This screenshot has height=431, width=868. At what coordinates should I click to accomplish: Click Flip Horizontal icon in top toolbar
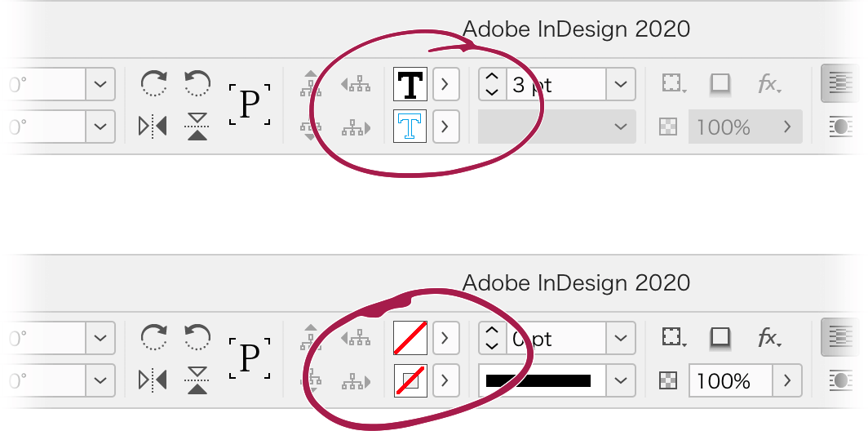click(x=153, y=127)
